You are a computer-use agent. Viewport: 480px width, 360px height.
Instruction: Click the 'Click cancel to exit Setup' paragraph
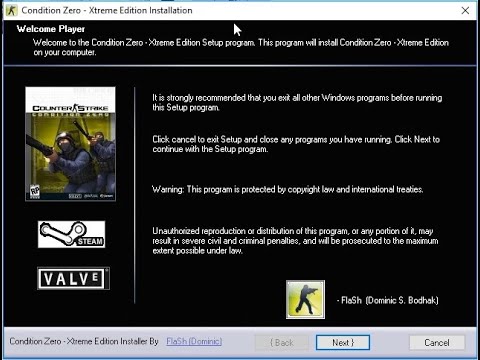click(296, 144)
